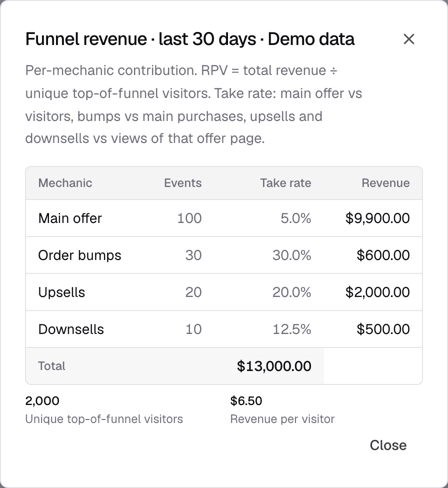Screen dimensions: 448x488
Task: Click the Downsells events value 10
Action: click(x=193, y=329)
